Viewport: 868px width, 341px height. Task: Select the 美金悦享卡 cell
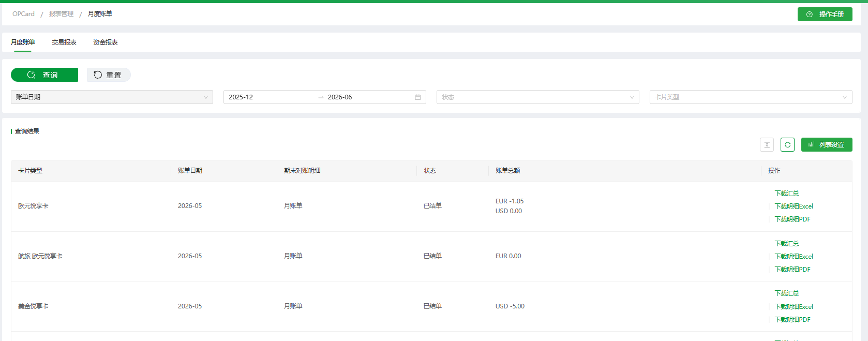coord(33,306)
